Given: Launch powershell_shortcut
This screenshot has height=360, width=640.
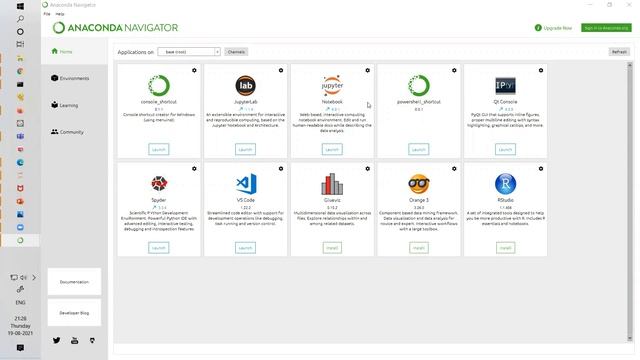Looking at the screenshot, I should point(419,149).
